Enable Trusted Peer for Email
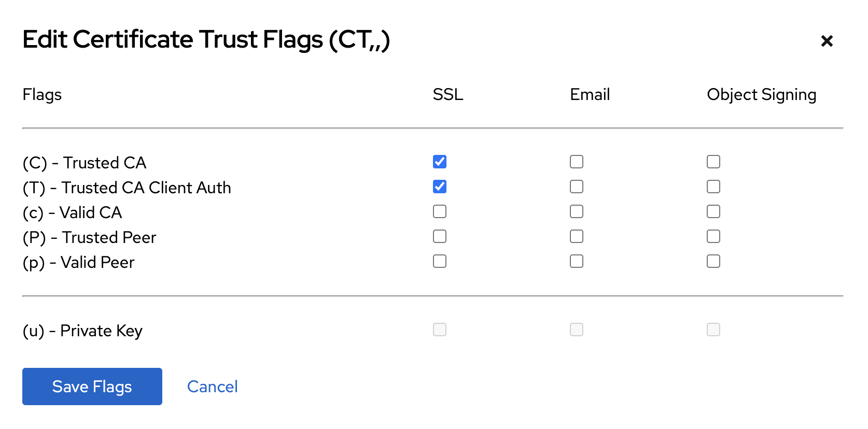This screenshot has height=429, width=868. click(x=577, y=236)
